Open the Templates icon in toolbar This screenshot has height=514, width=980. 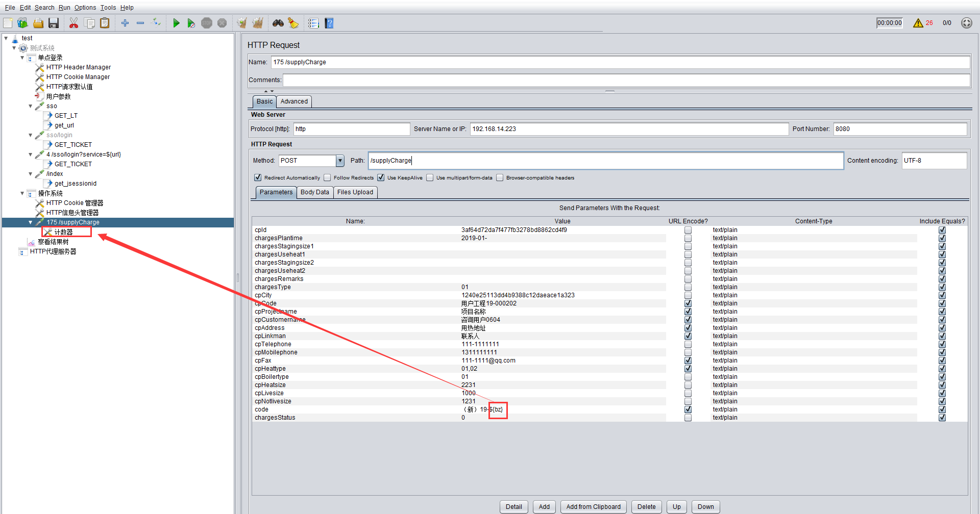pos(22,23)
